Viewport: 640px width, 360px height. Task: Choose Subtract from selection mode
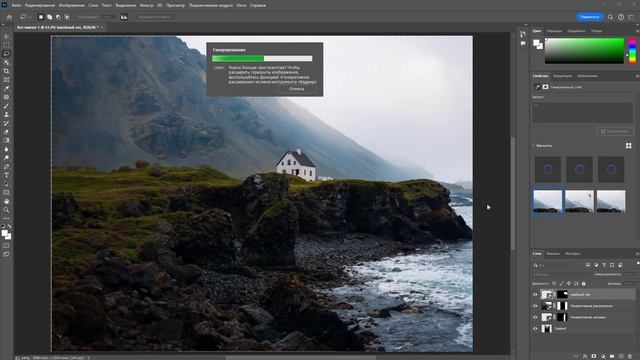click(58, 17)
